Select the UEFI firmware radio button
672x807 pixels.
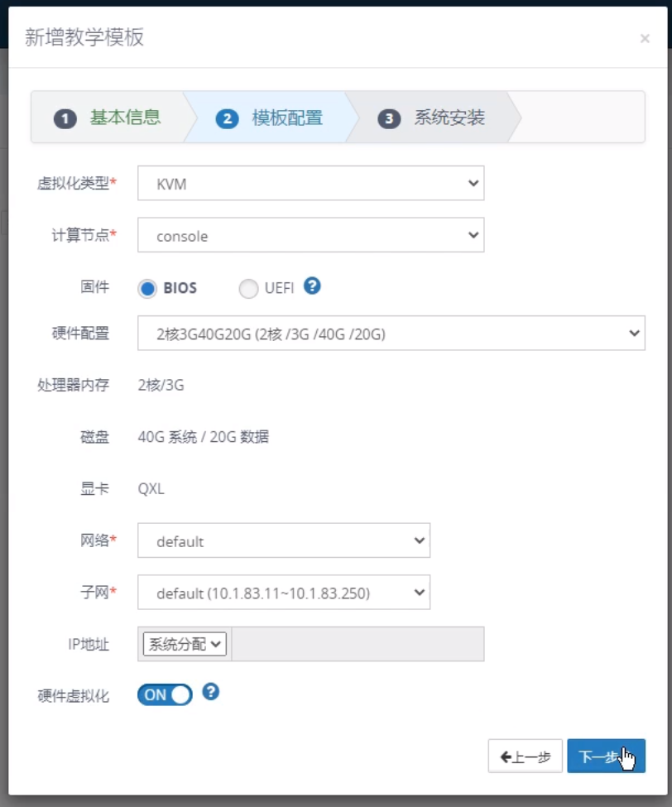point(248,289)
